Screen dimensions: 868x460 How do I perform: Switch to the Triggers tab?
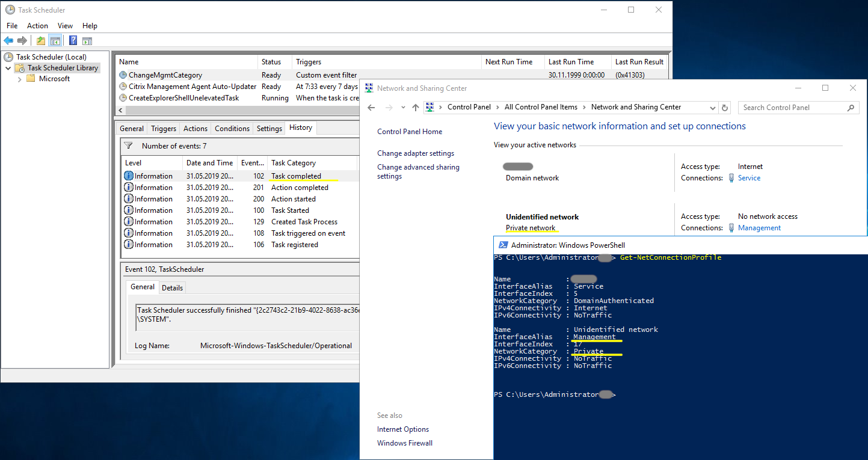(164, 129)
